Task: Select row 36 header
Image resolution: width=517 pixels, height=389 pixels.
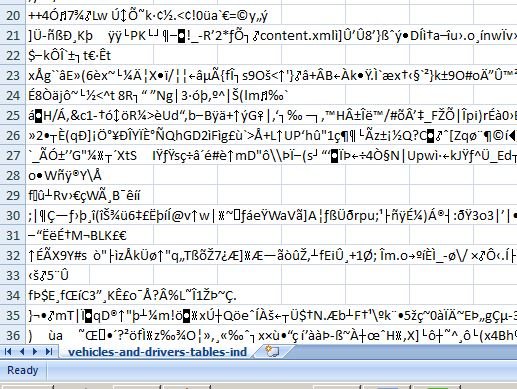Action: [13, 335]
